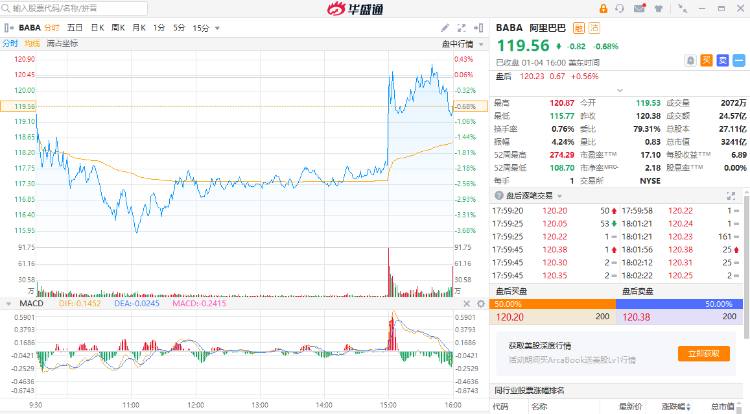
Task: Switch to the 5分 chart tab
Action: pyautogui.click(x=179, y=28)
